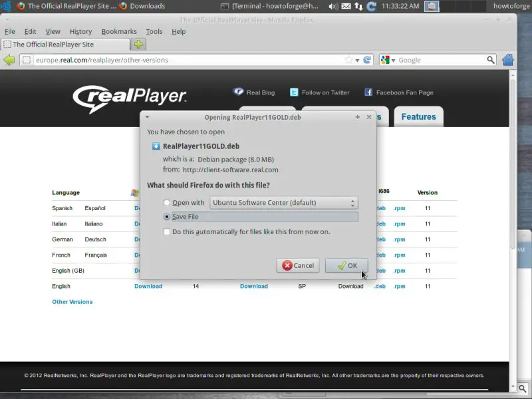Image resolution: width=532 pixels, height=399 pixels.
Task: Open the Follow on Twitter link
Action: 325,92
